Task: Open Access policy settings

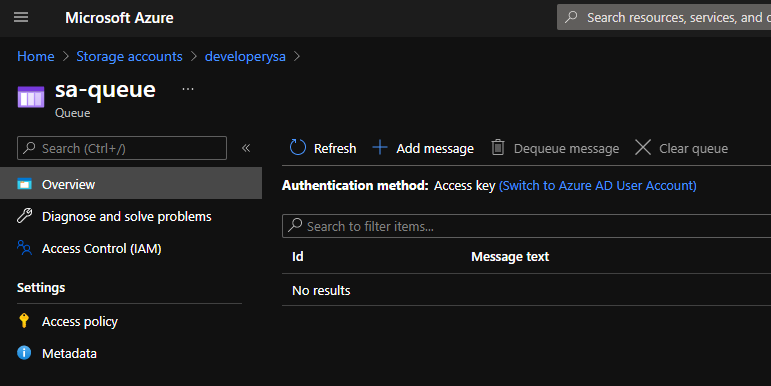Action: (80, 322)
